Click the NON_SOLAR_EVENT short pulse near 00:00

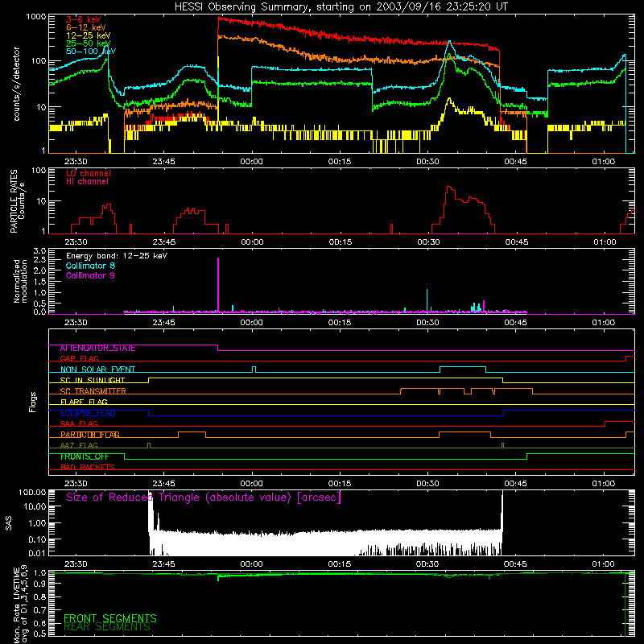coord(254,369)
